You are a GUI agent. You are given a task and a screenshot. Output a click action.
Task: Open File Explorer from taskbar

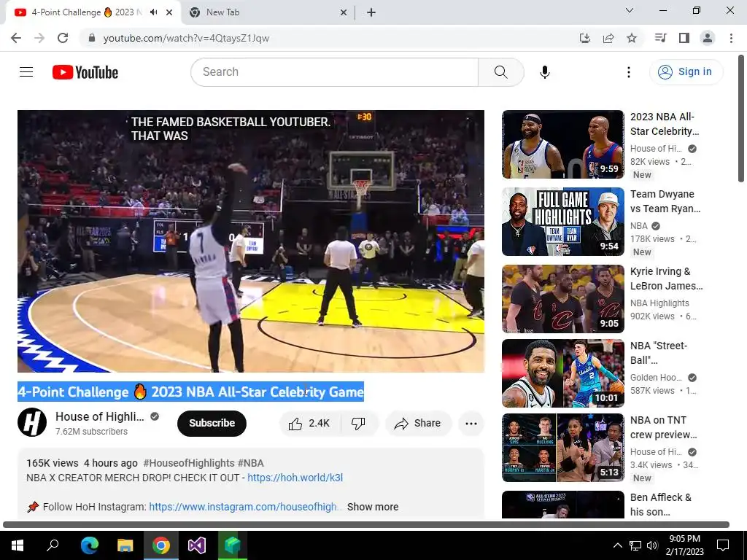(x=125, y=545)
